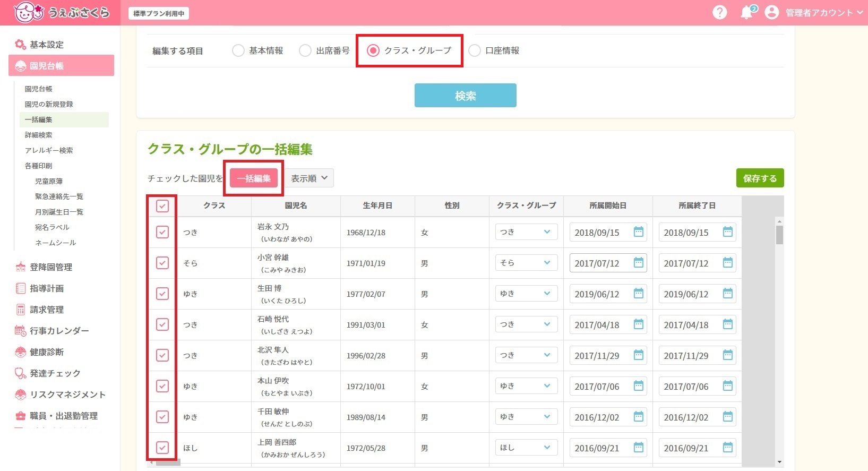The image size is (868, 471).
Task: Open calendar for 千田 敏伸 start date
Action: 639,417
